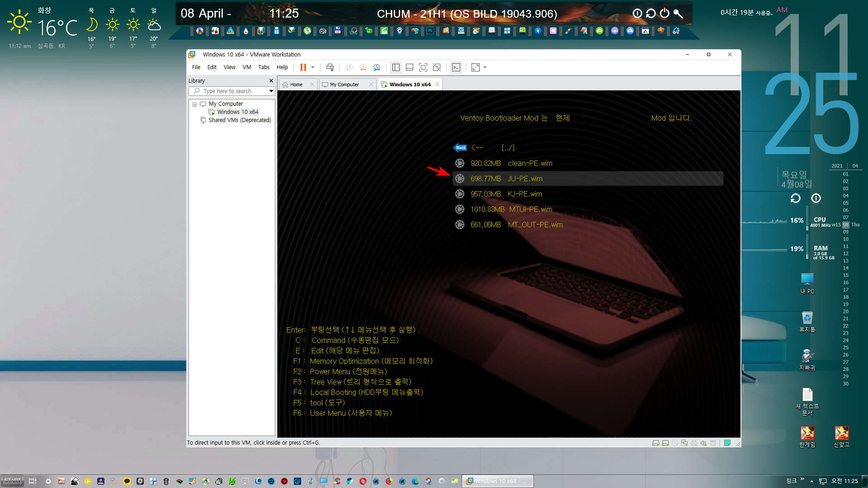Select Windows 10 x64 in Library
868x488 pixels.
[x=237, y=112]
